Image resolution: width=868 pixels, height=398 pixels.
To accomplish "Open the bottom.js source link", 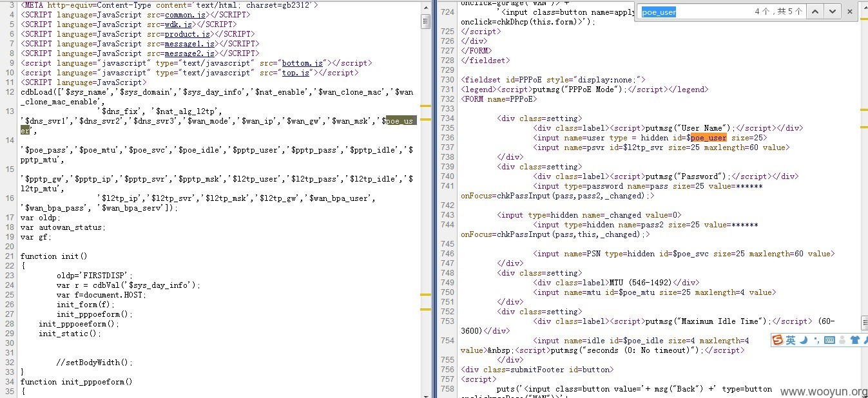I will tap(303, 62).
